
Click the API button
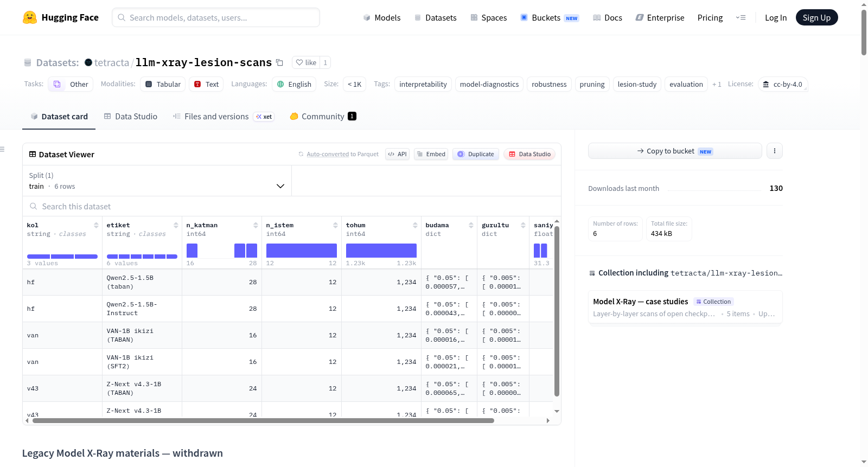click(397, 154)
